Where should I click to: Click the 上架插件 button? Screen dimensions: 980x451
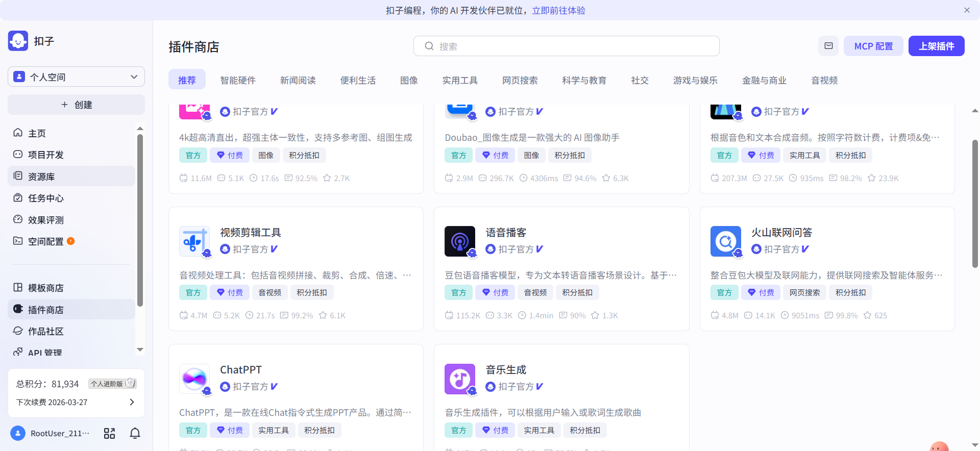tap(937, 46)
